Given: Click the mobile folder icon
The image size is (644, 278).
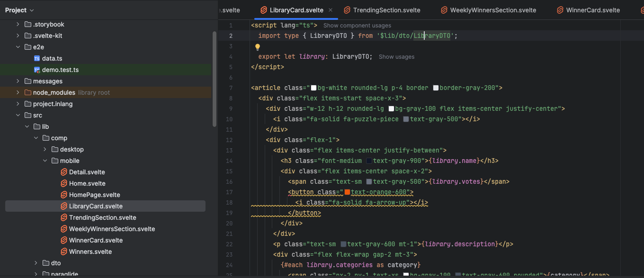Looking at the screenshot, I should pyautogui.click(x=55, y=161).
